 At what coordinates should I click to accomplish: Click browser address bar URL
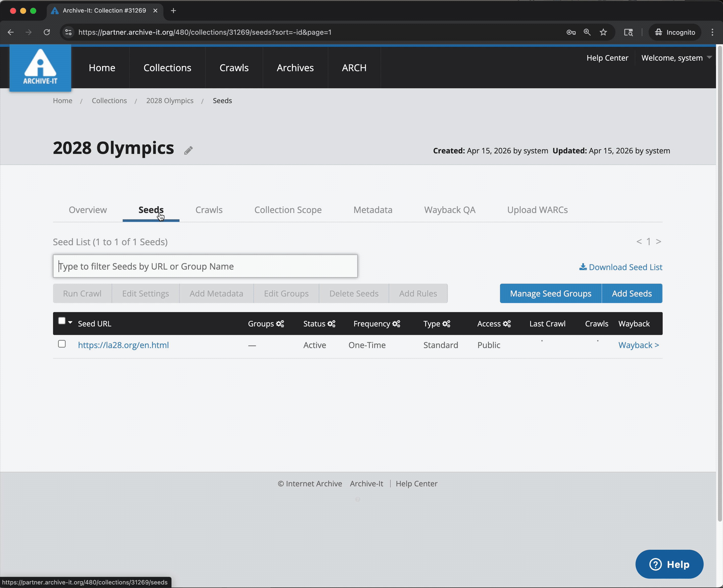click(205, 32)
